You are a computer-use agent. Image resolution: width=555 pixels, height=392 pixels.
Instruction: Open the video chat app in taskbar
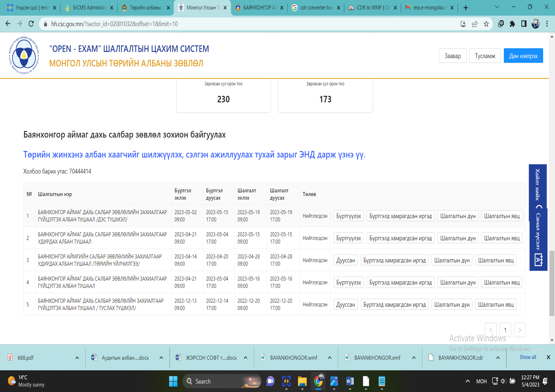pos(270,381)
